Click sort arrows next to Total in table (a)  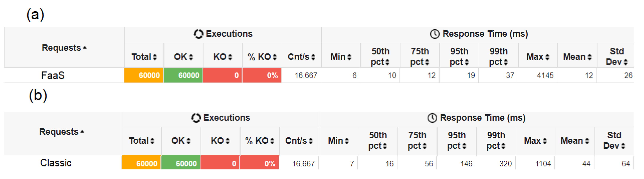[155, 57]
